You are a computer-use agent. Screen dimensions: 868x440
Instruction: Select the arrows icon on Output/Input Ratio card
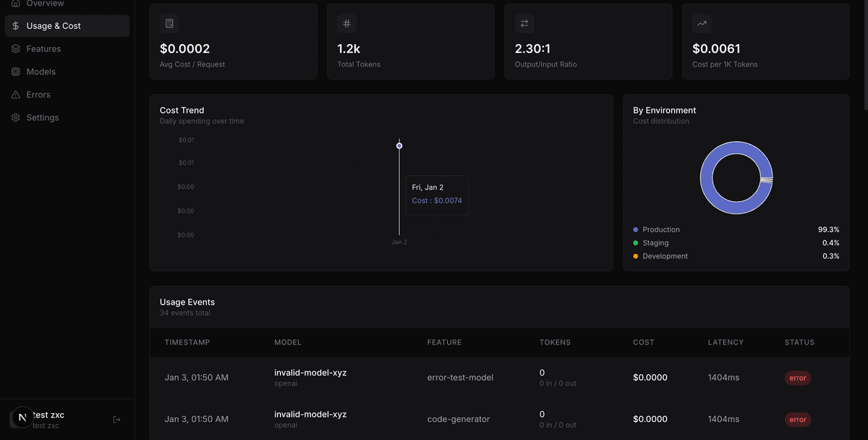[524, 23]
